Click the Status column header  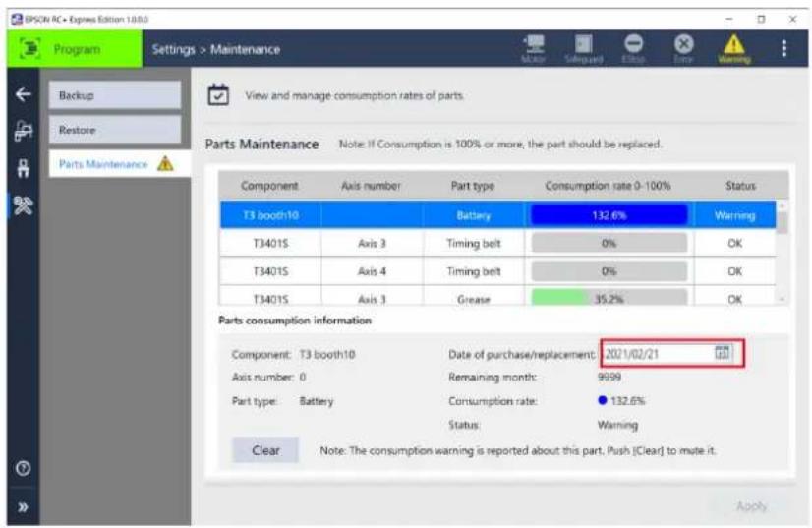(x=740, y=186)
